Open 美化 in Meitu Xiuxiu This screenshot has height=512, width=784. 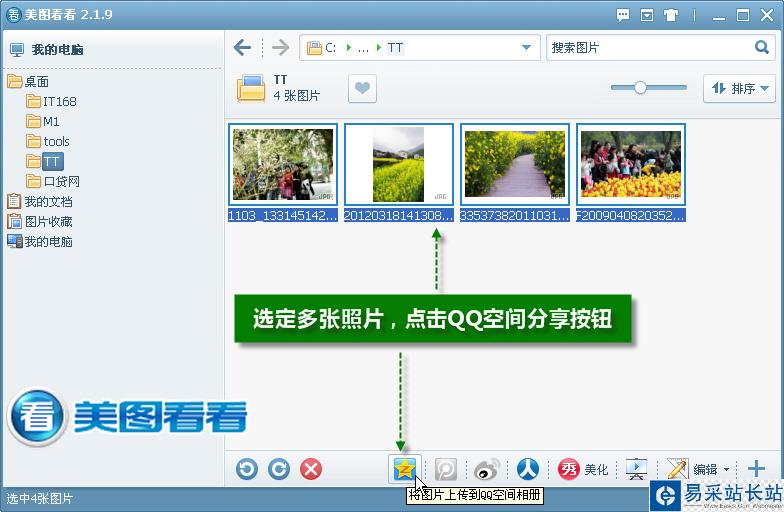583,470
